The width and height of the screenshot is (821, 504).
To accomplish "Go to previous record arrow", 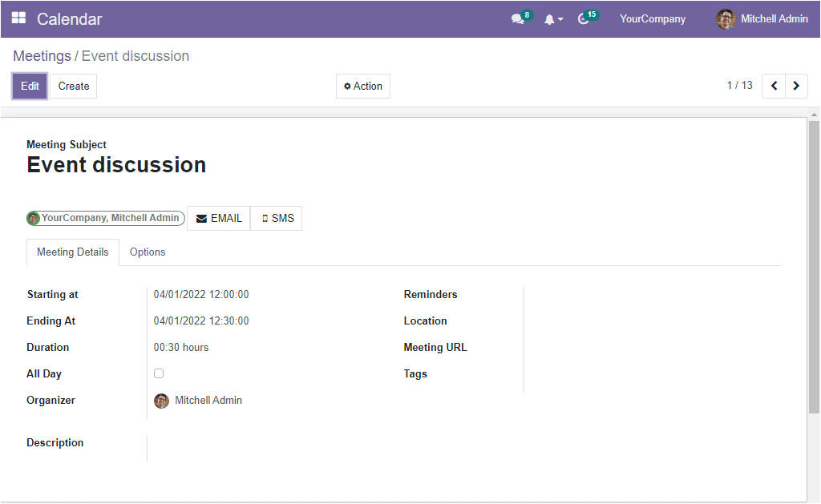I will click(x=774, y=86).
